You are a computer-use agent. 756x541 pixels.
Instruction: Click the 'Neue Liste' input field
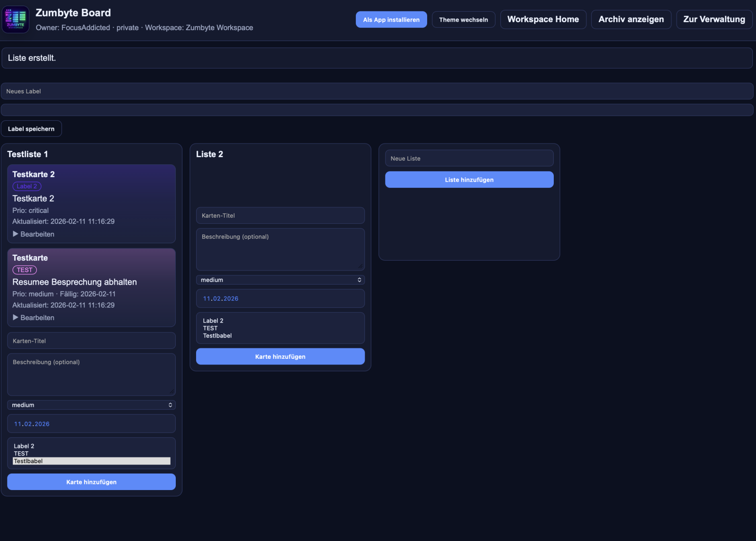pos(469,158)
